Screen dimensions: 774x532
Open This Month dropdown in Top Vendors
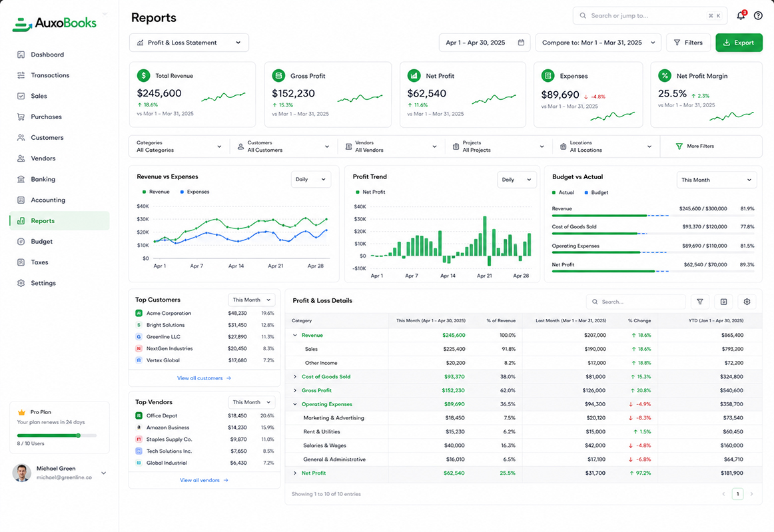click(251, 402)
